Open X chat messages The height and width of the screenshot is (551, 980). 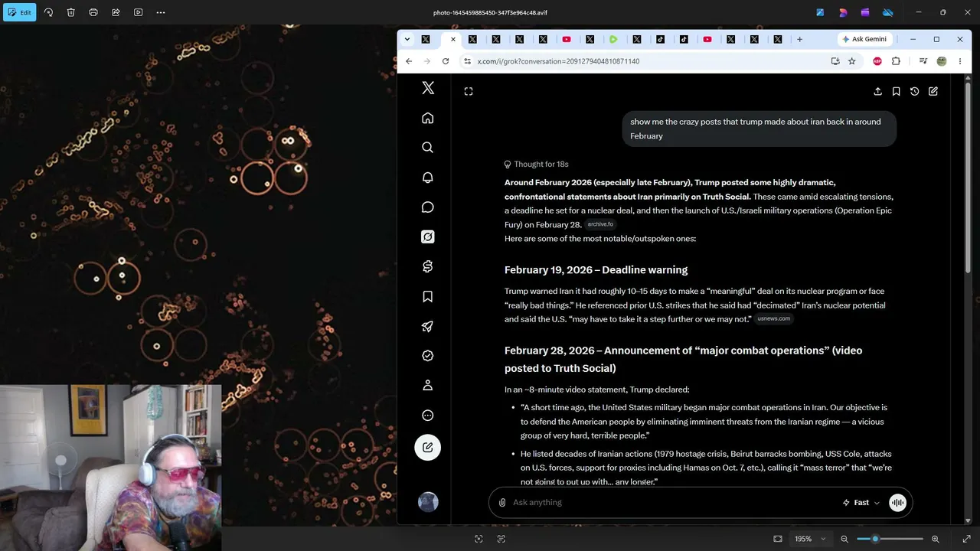428,207
